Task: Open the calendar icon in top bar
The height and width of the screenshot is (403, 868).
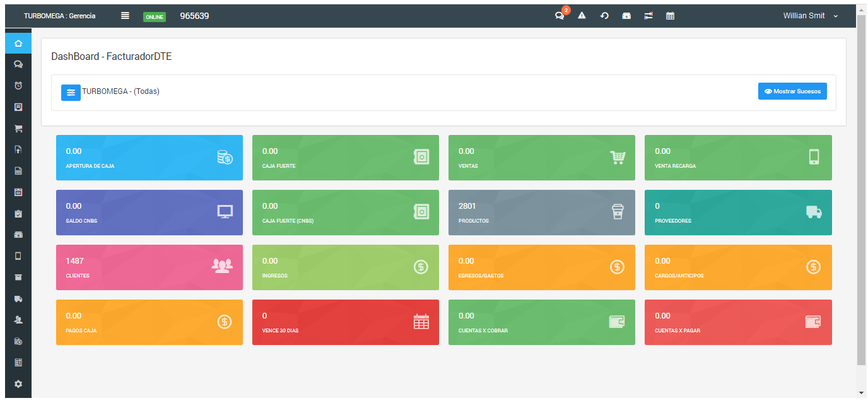Action: click(670, 16)
